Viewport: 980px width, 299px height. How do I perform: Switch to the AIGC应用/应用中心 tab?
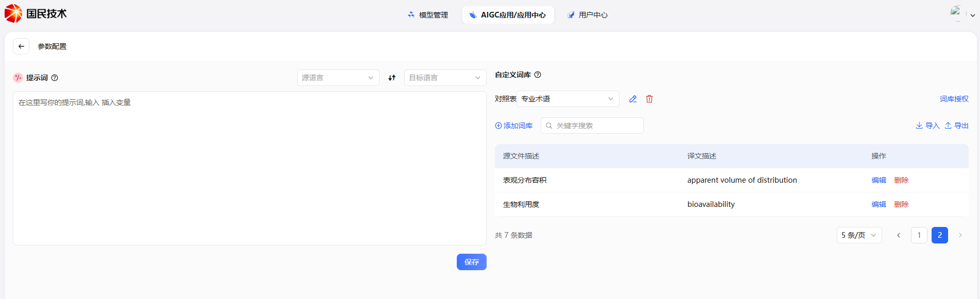click(x=508, y=15)
